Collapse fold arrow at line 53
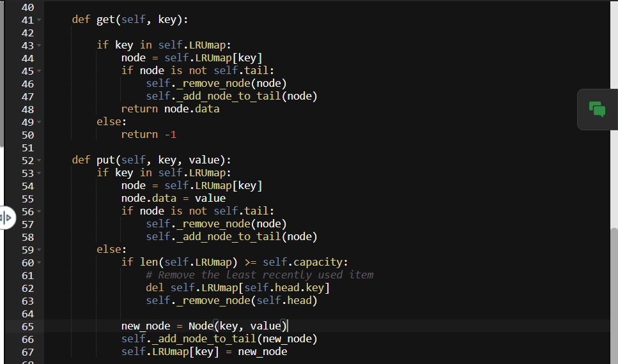 (39, 173)
